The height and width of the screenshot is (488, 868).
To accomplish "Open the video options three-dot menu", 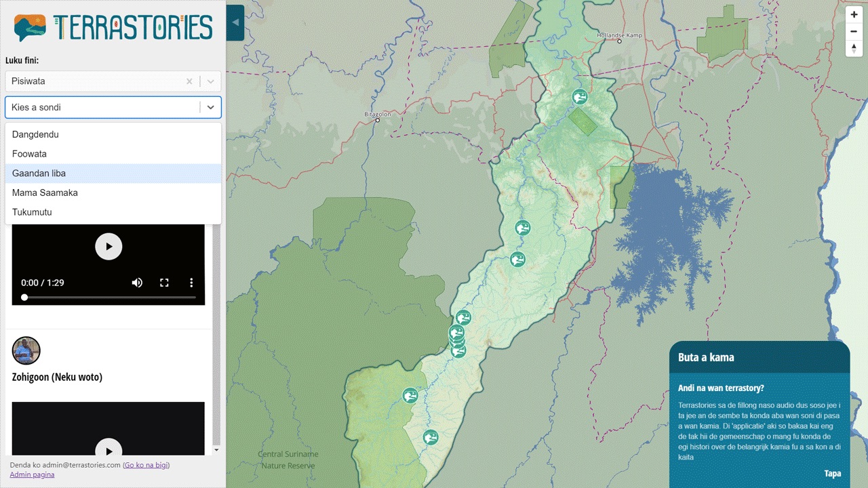I will tap(191, 283).
